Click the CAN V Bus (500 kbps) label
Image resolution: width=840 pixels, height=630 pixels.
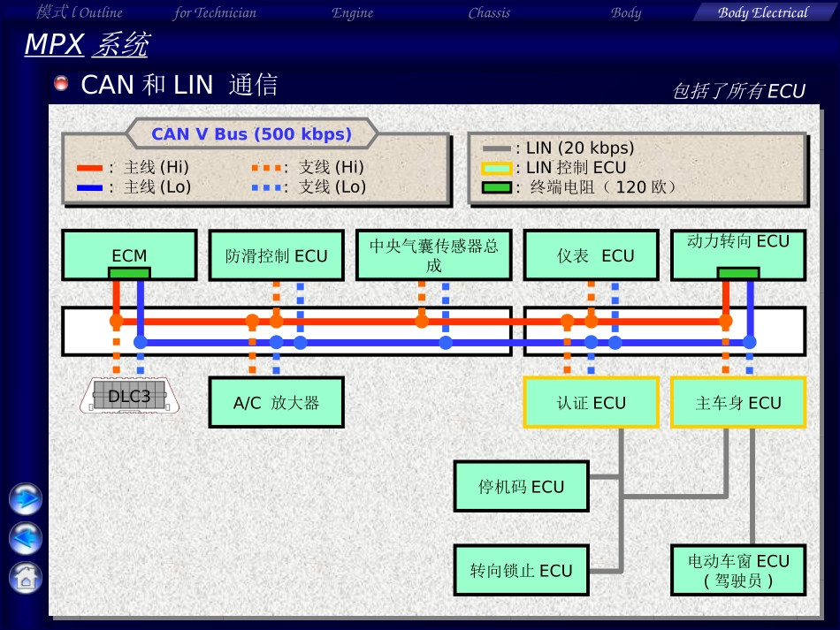(x=251, y=134)
